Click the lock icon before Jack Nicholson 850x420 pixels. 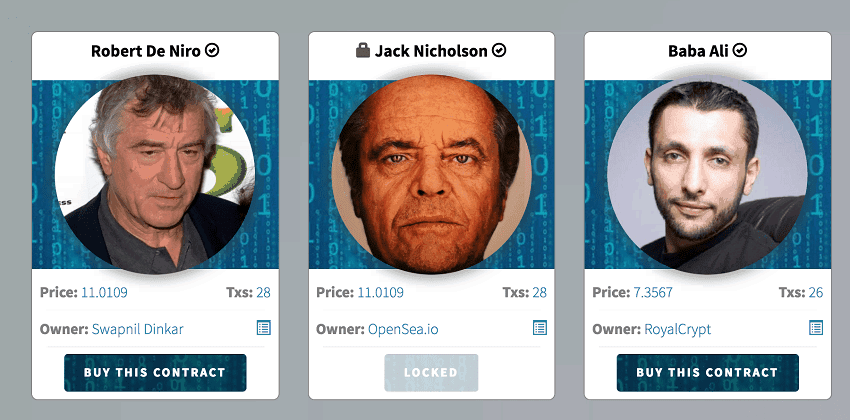[x=363, y=50]
